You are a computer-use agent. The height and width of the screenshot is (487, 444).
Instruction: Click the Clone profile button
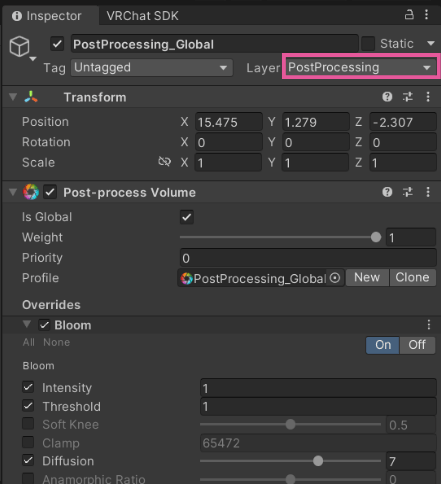click(412, 278)
